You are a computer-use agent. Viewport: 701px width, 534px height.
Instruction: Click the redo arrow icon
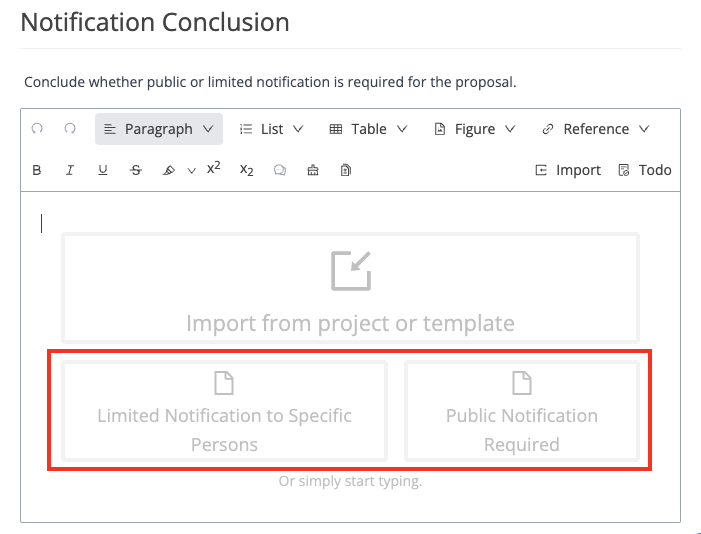click(70, 129)
